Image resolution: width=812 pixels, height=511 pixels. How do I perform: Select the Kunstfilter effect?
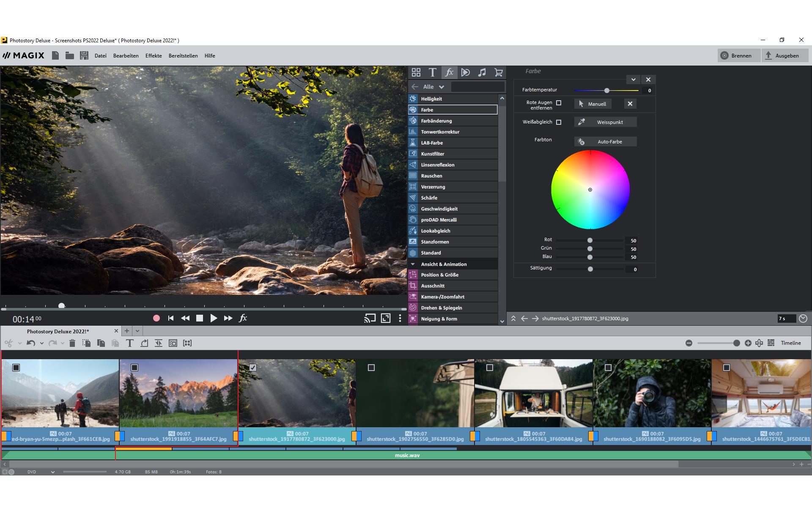(453, 154)
